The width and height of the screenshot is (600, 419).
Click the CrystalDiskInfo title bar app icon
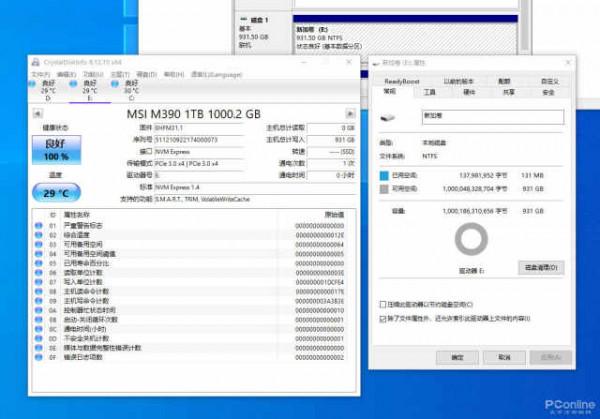tap(36, 62)
